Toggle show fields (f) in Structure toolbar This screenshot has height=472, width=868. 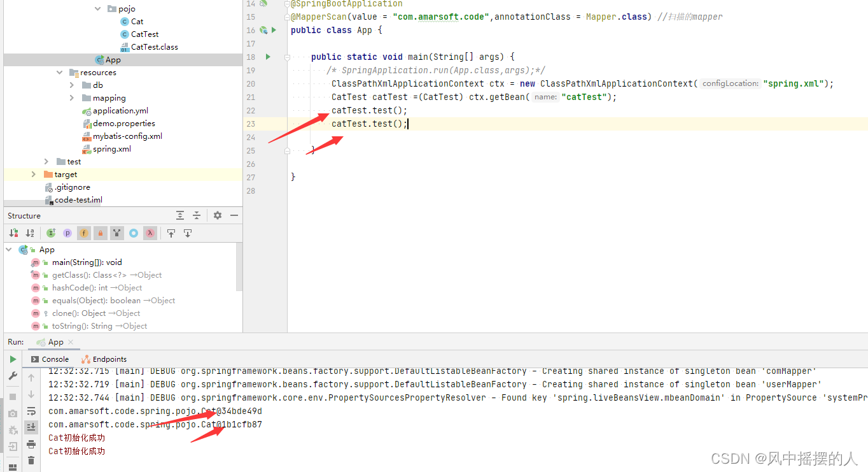pyautogui.click(x=84, y=233)
